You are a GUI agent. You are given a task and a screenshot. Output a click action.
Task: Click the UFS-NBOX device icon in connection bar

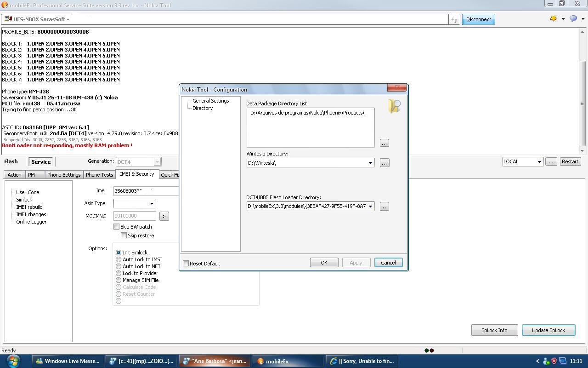8,19
